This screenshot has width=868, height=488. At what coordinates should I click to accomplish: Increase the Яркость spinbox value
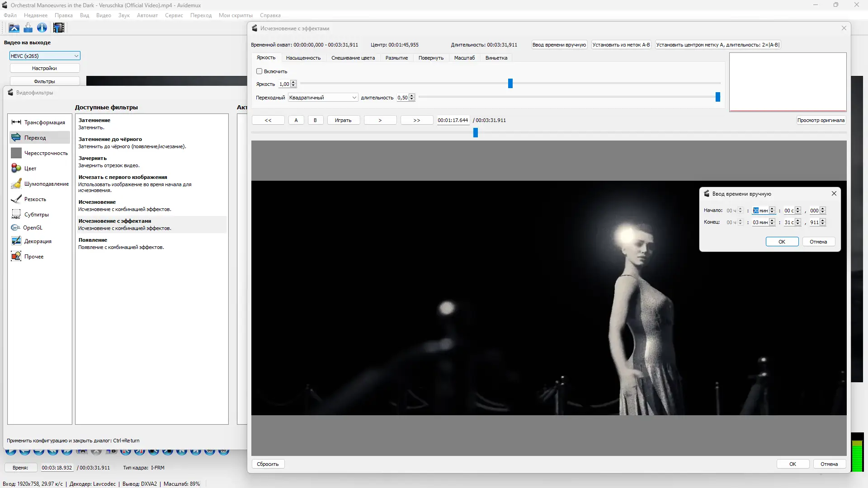pos(293,82)
